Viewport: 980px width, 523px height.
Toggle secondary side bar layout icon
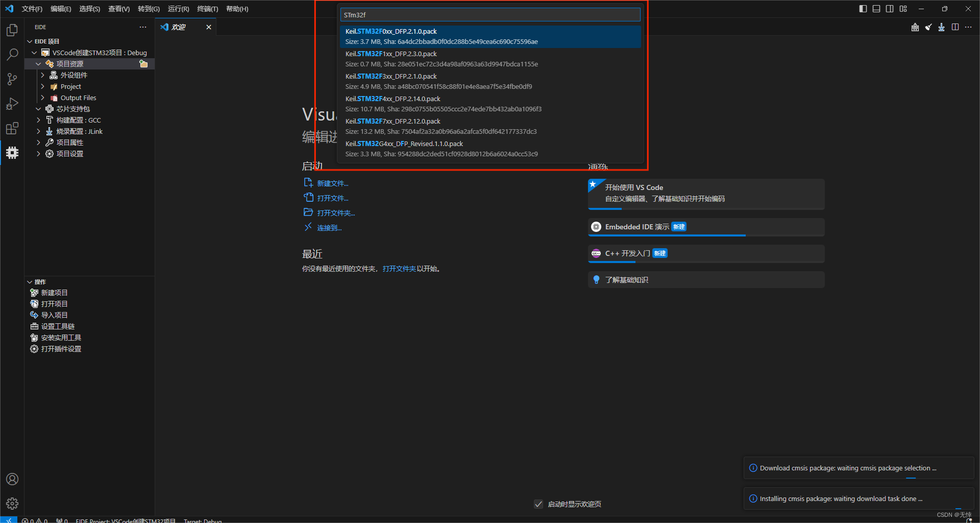tap(890, 9)
